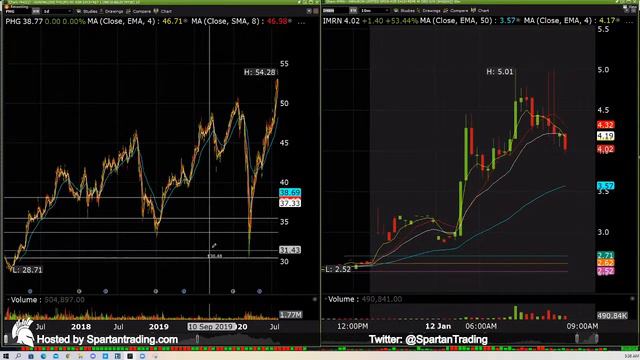This screenshot has width=640, height=360.
Task: Toggle EMA 50 study marker on IMRN chart
Action: (x=518, y=20)
